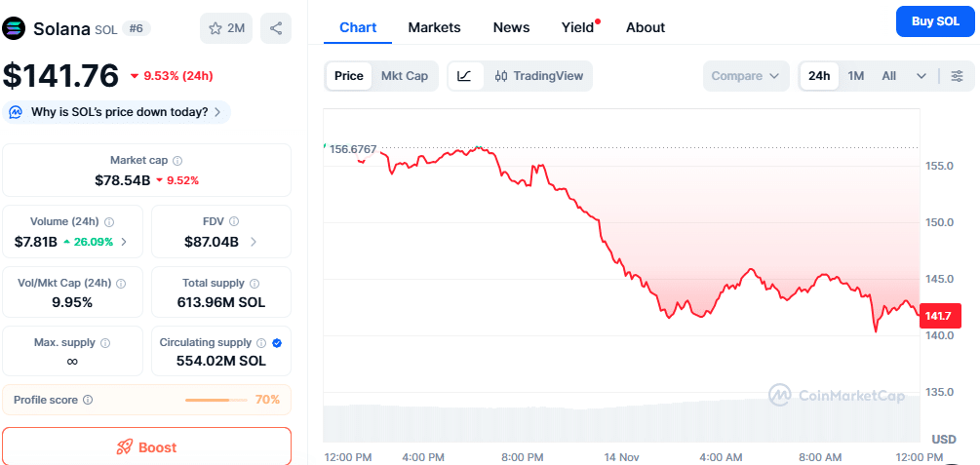Image resolution: width=980 pixels, height=465 pixels.
Task: Click the Boost rocket button
Action: pyautogui.click(x=146, y=447)
